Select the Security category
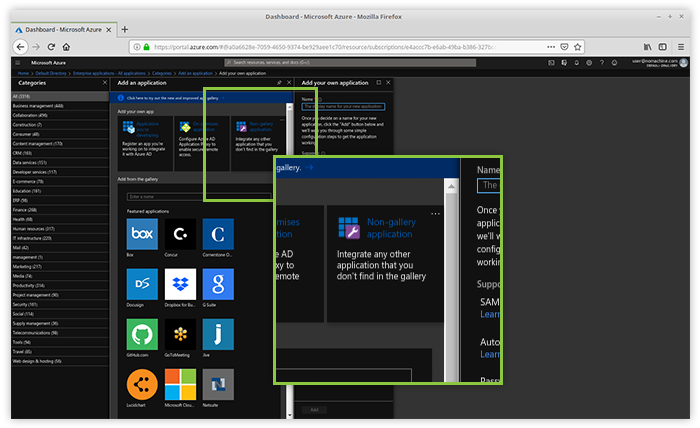 tap(60, 304)
